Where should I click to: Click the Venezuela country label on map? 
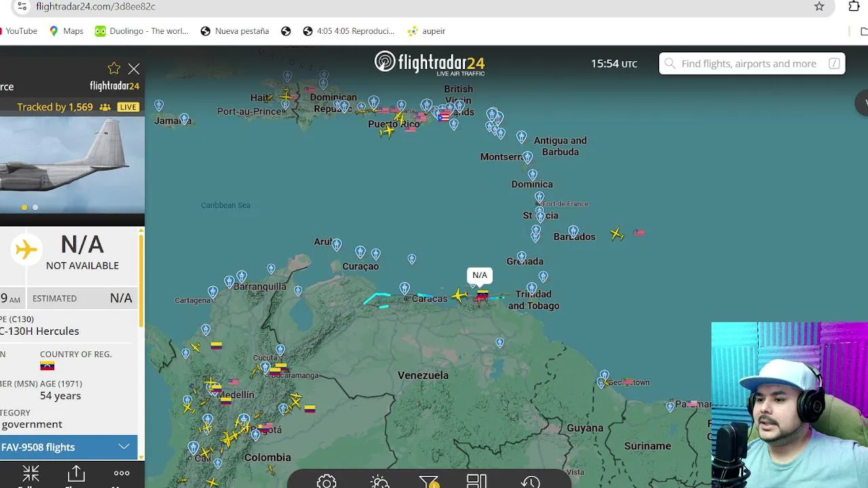tap(423, 375)
